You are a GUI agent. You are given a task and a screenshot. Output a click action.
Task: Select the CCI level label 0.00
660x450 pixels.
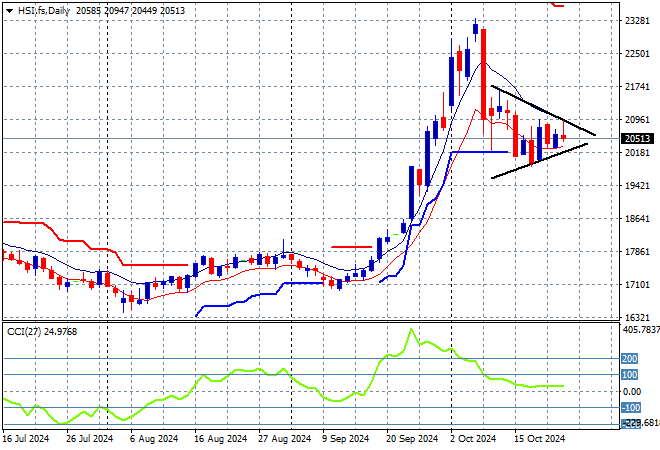632,391
